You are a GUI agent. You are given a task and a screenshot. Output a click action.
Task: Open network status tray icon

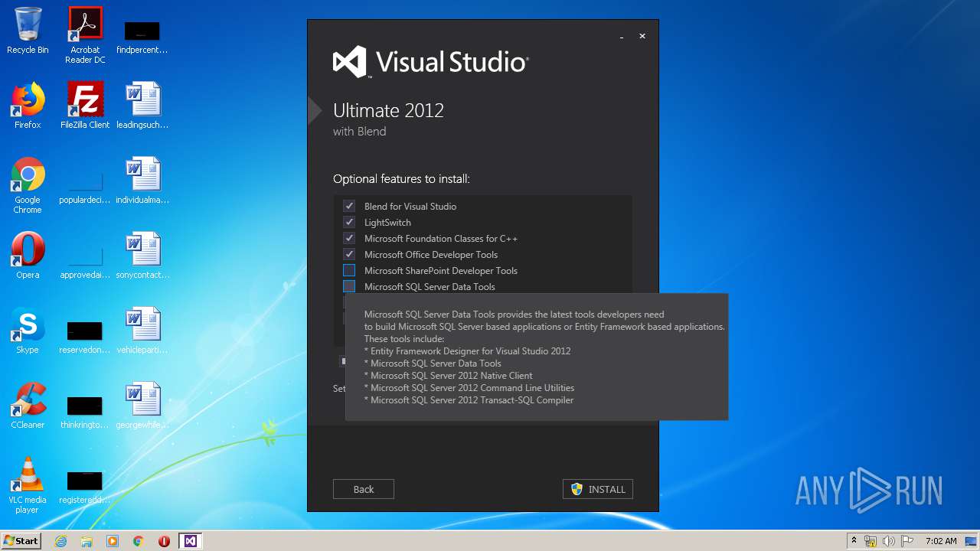(871, 541)
